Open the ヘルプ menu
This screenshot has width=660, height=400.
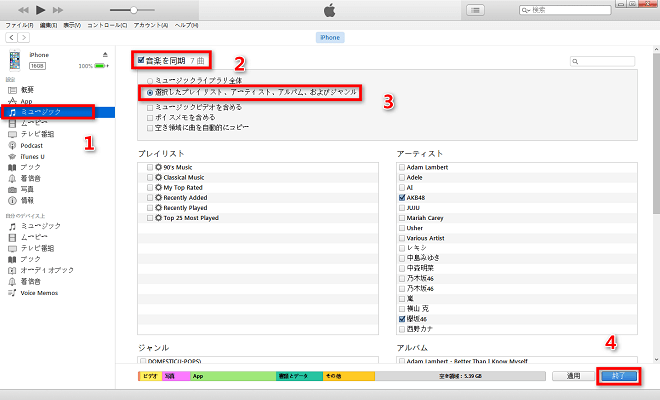tap(186, 25)
